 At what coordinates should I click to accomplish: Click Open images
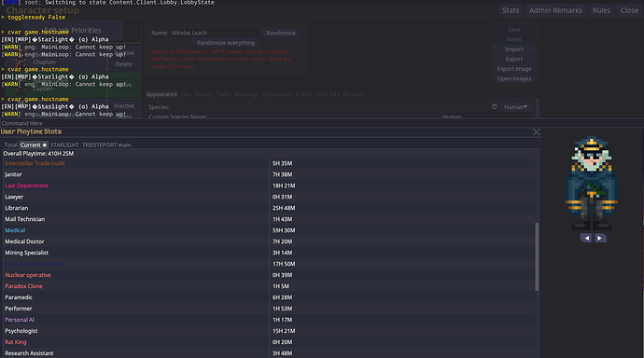[514, 78]
